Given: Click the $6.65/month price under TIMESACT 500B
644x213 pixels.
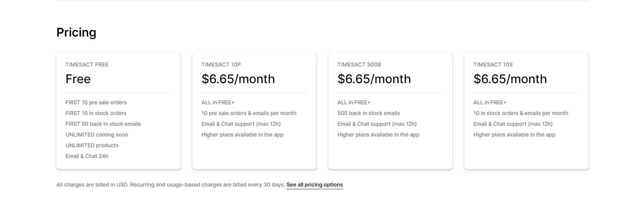Looking at the screenshot, I should pyautogui.click(x=374, y=79).
